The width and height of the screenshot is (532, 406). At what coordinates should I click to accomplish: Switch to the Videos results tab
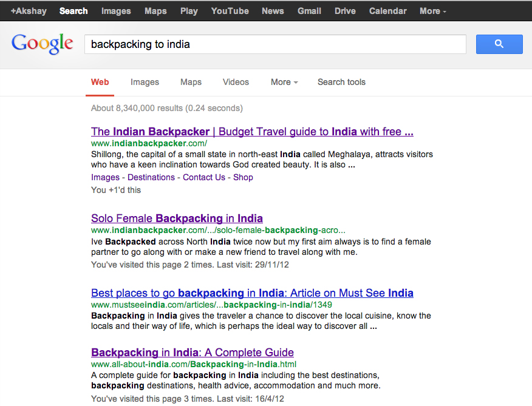tap(236, 82)
